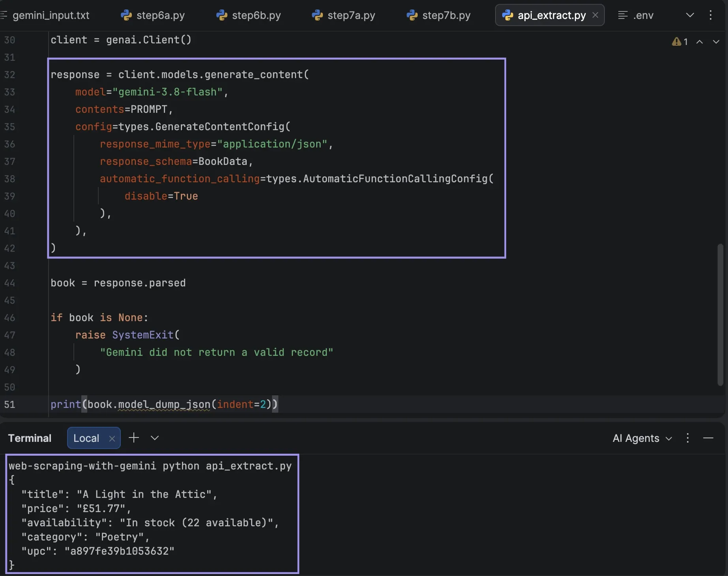728x576 pixels.
Task: Go to the previous highlighted problem
Action: pos(700,42)
